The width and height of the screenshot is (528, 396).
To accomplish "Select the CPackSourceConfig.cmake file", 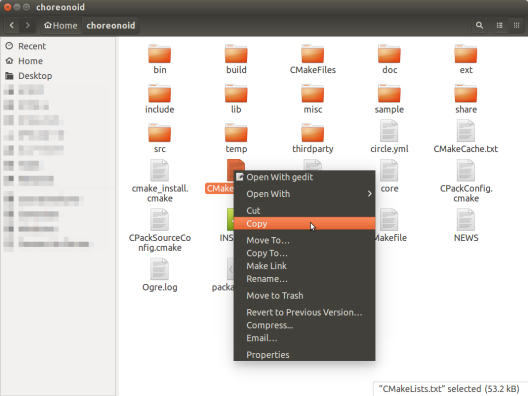I will (160, 231).
